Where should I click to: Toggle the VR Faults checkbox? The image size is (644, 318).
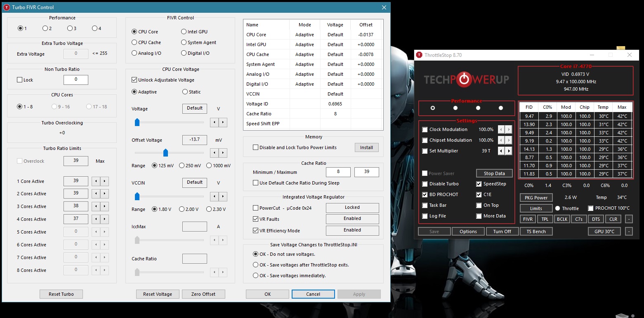[x=256, y=219]
